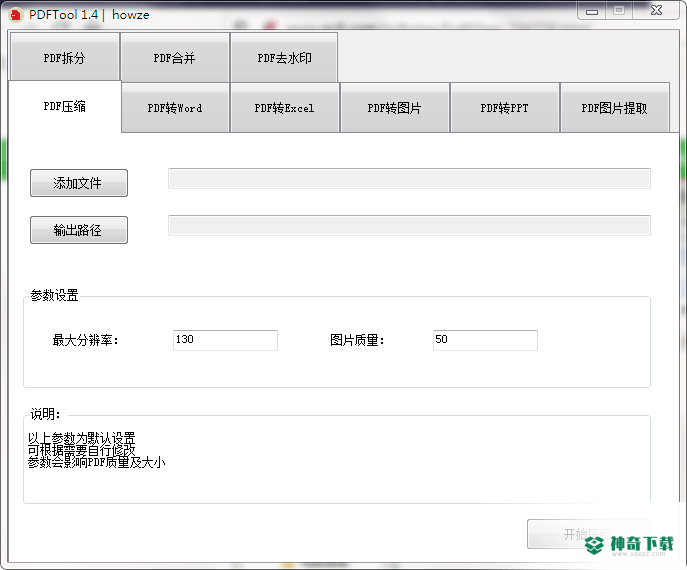Open the PDF转Excel tab

coord(285,108)
